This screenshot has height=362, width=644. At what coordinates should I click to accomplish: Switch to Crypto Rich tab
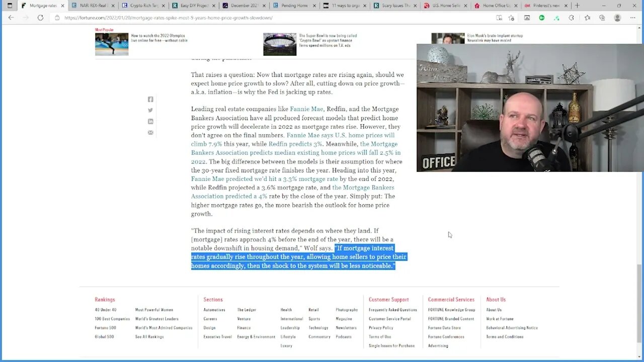[x=143, y=6]
